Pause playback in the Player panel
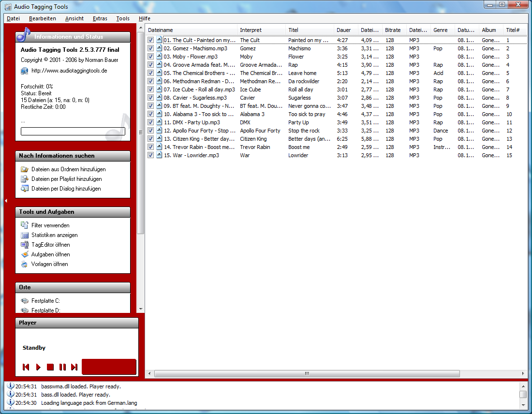 point(62,367)
